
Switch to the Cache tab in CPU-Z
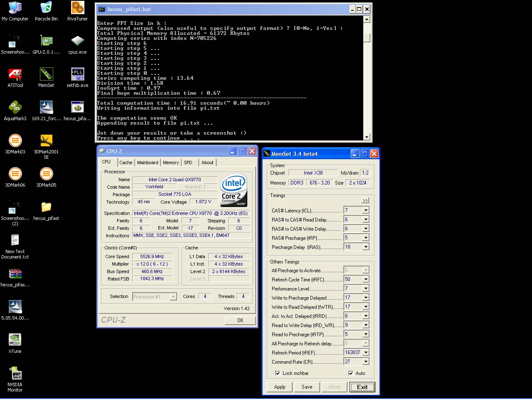(126, 163)
